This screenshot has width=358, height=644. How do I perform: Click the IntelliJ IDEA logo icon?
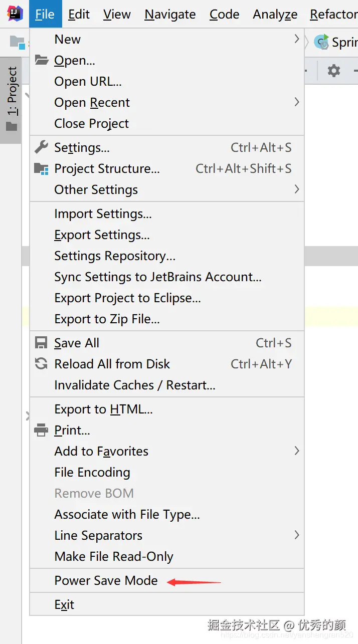click(x=15, y=14)
